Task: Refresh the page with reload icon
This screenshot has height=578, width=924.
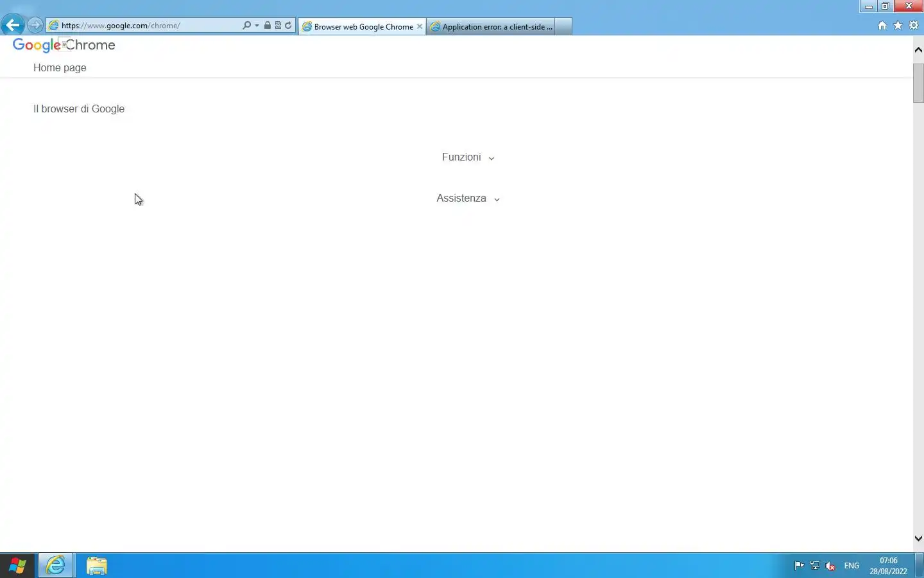Action: click(x=288, y=26)
